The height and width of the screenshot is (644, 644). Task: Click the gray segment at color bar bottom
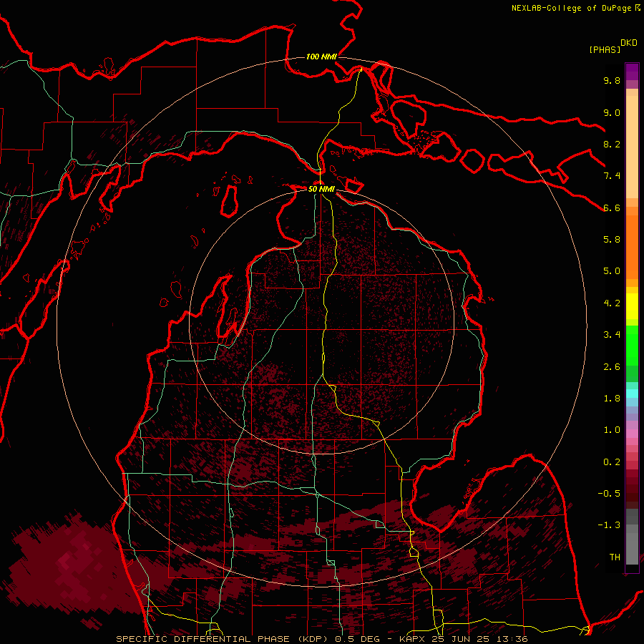pyautogui.click(x=632, y=548)
